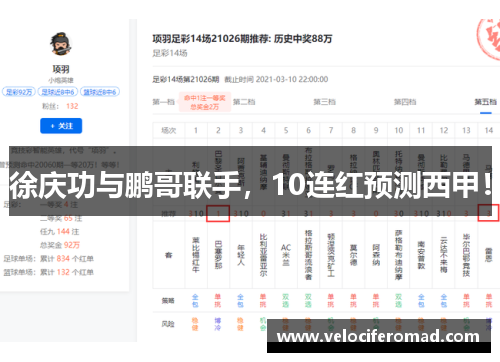Click 全包 strategy under 莱比锡红牛
The height and width of the screenshot is (362, 500).
[195, 301]
